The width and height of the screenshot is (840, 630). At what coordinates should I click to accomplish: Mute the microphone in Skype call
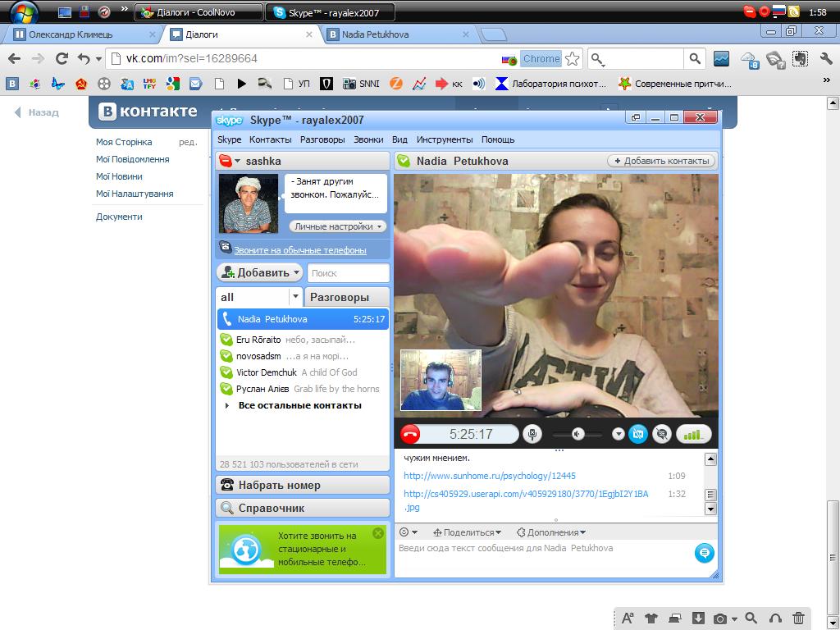pyautogui.click(x=532, y=434)
